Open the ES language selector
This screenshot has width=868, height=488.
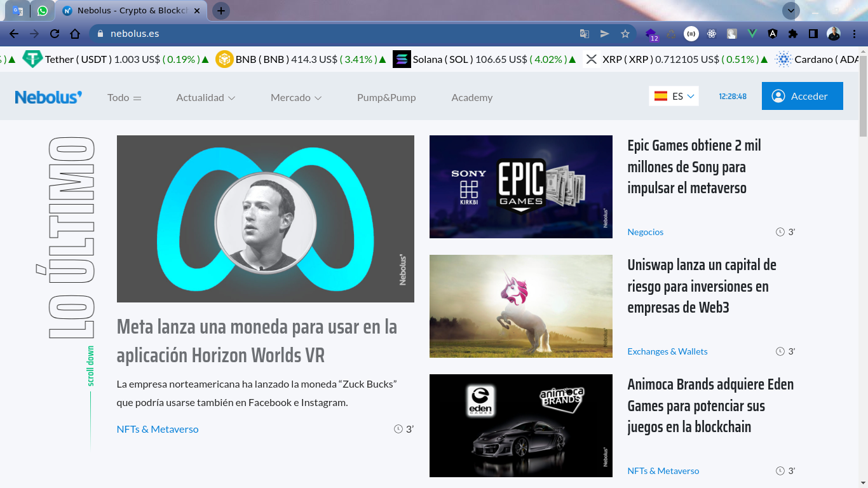click(x=674, y=96)
